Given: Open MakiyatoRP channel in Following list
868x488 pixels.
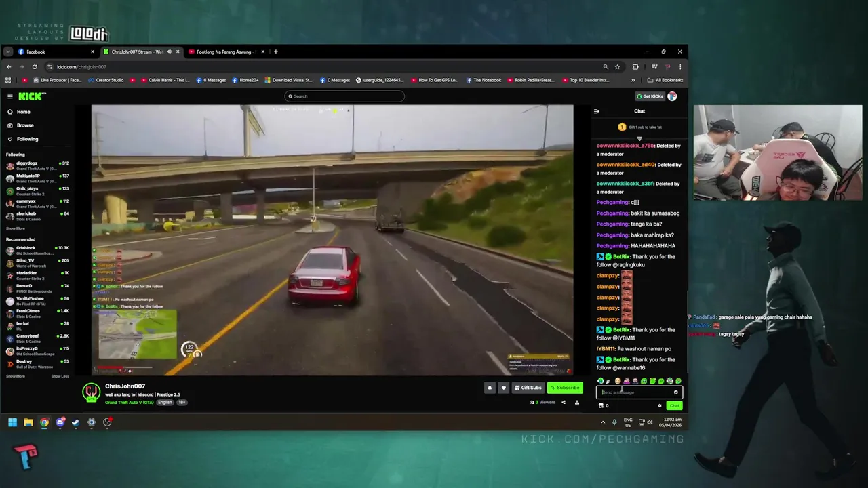Looking at the screenshot, I should point(37,178).
